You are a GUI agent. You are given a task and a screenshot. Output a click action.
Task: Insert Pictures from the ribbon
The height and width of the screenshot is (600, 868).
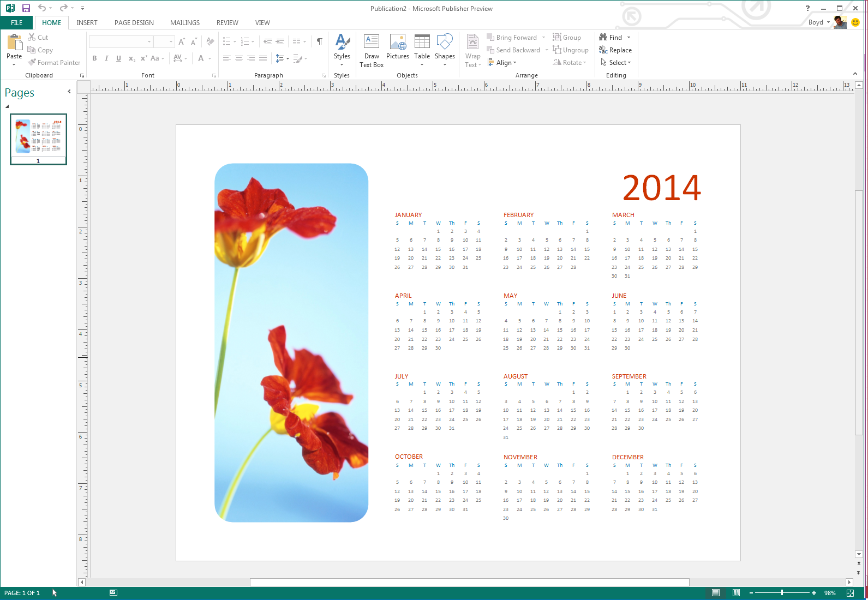pos(397,43)
